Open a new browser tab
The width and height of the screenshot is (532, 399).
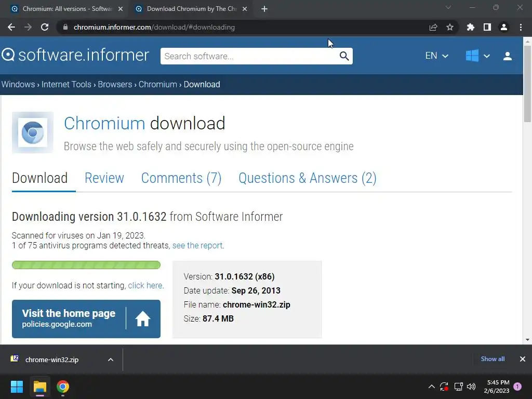click(x=264, y=9)
